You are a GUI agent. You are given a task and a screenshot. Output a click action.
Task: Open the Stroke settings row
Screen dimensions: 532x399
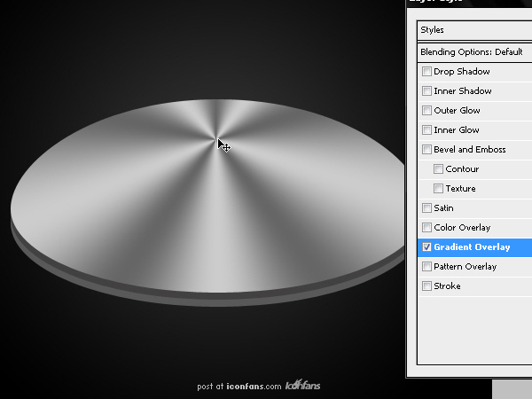coord(475,286)
